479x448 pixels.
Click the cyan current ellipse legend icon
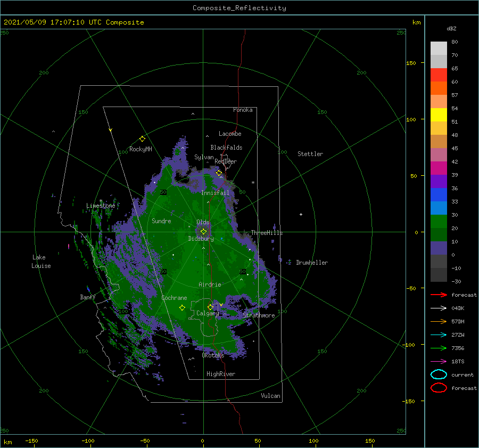(439, 374)
